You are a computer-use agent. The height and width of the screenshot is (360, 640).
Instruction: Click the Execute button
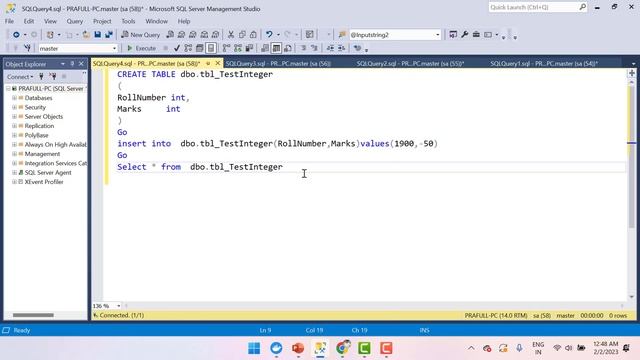pyautogui.click(x=141, y=48)
